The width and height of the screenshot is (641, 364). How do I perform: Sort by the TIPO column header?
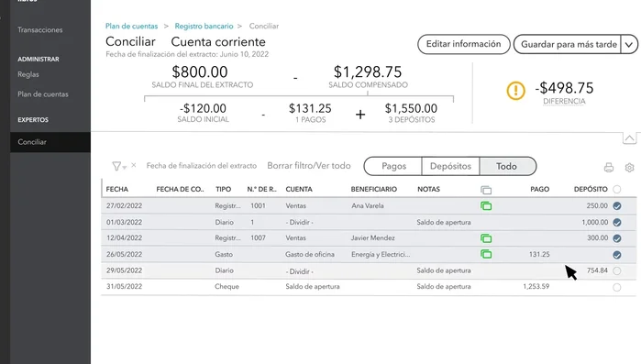223,189
